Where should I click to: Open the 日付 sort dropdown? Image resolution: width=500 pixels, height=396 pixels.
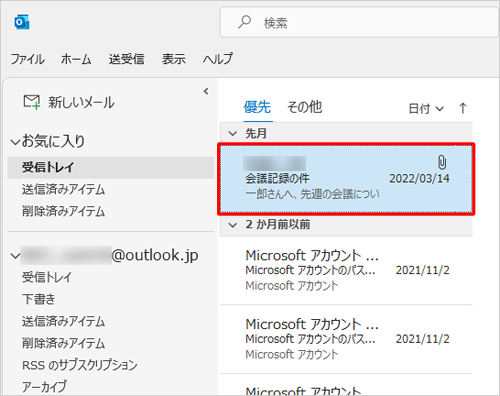[x=426, y=109]
